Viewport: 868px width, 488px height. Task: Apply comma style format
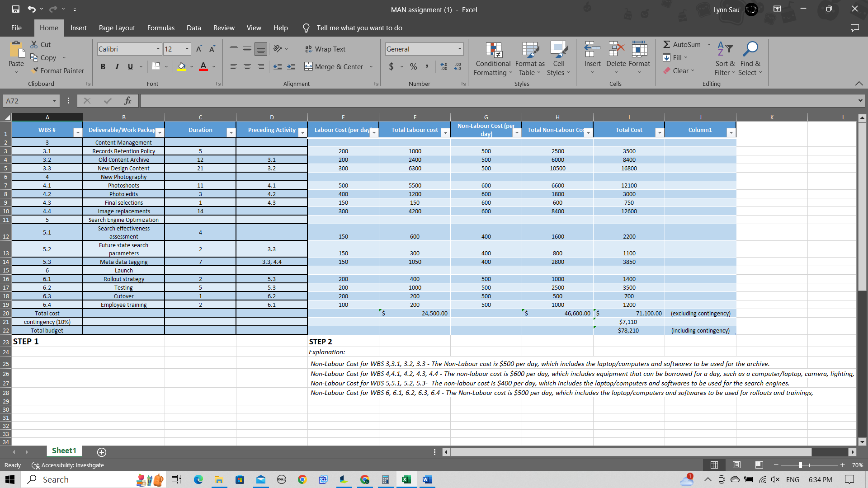tap(427, 66)
